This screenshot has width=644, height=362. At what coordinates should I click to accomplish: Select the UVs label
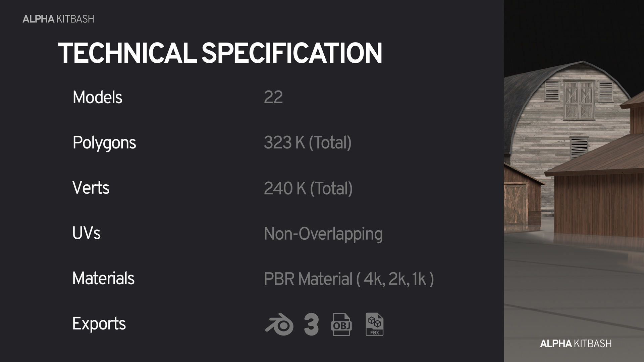(x=86, y=233)
